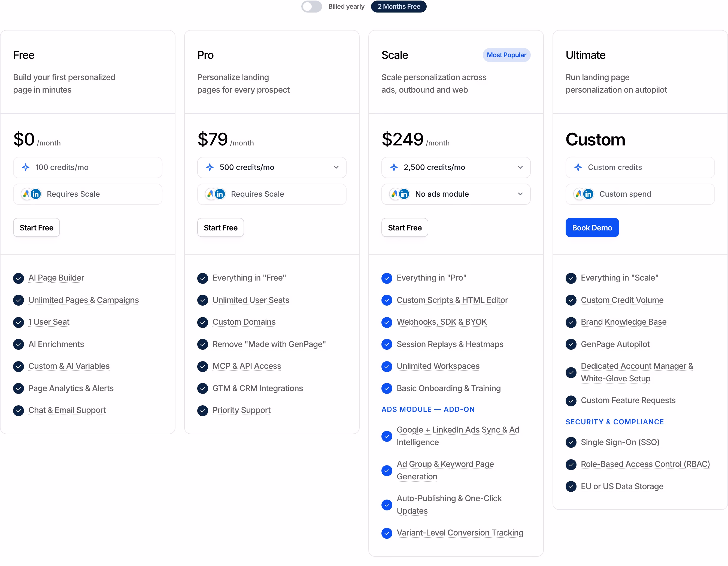Click the AI Enrichments feature text

click(x=56, y=344)
